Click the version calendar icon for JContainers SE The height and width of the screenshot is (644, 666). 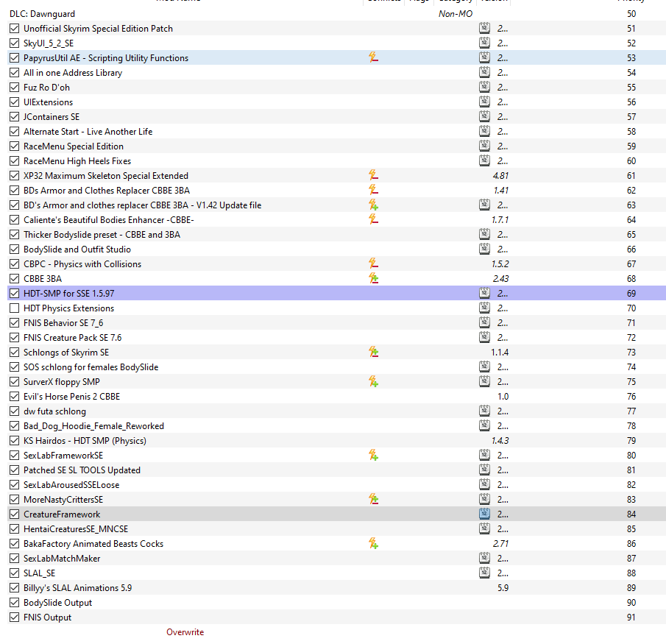tap(484, 116)
